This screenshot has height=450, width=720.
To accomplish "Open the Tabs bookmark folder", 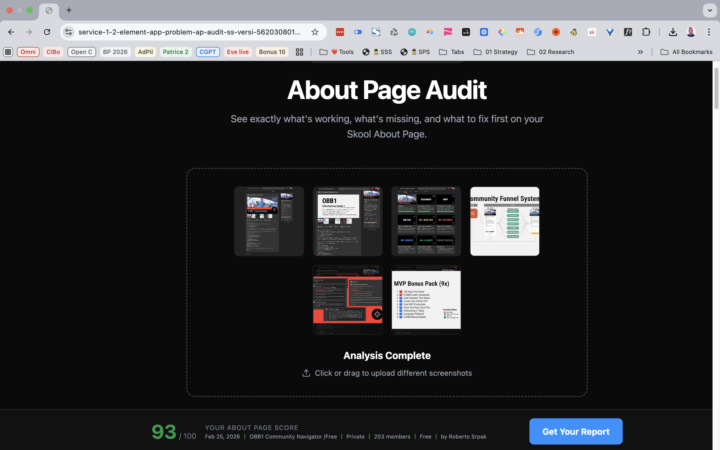I will click(x=451, y=52).
